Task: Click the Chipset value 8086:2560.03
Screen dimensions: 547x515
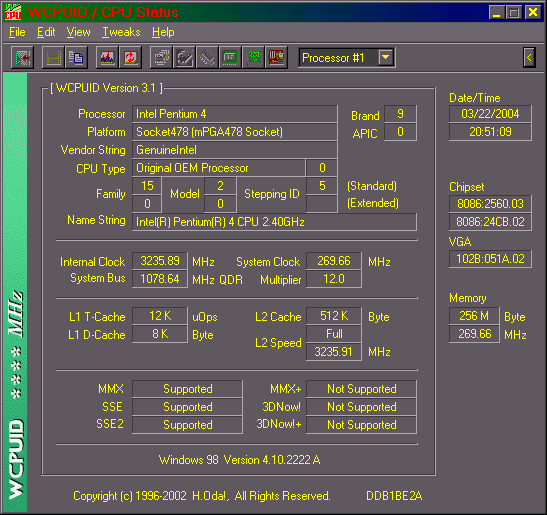Action: (x=490, y=204)
